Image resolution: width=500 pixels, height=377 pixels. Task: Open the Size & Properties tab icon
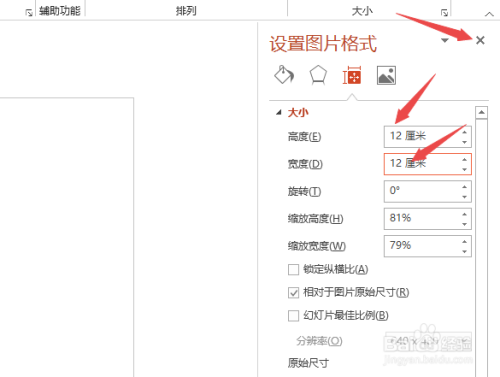tap(352, 75)
